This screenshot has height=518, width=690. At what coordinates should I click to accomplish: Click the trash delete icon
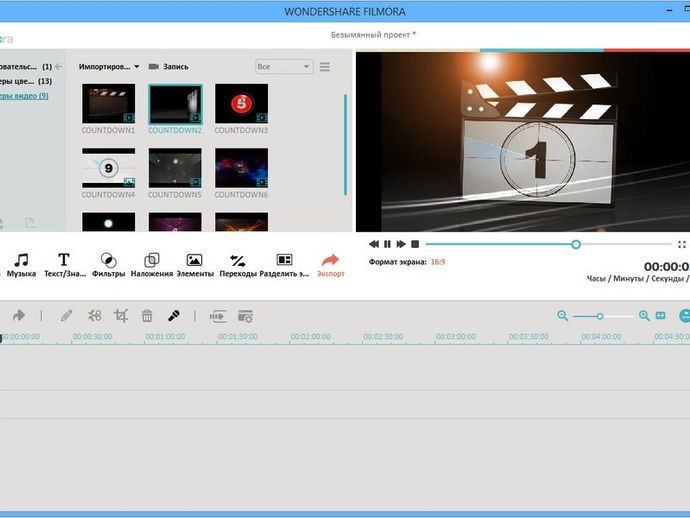(x=147, y=316)
